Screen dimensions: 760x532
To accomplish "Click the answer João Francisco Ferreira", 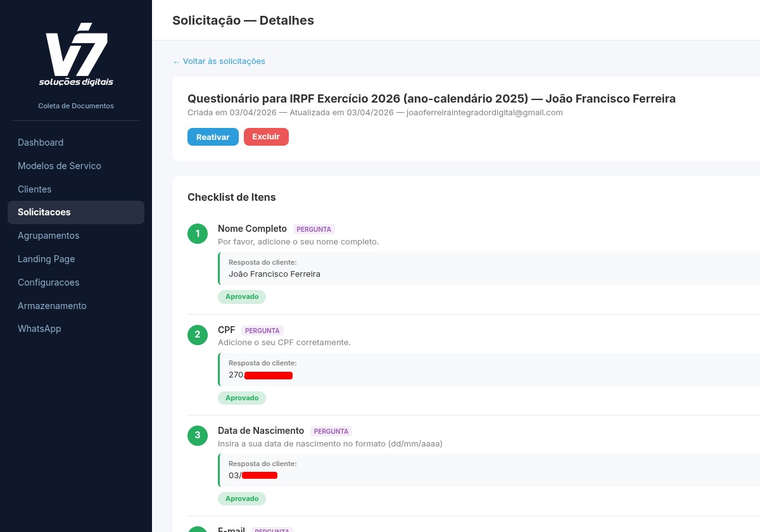I will coord(274,274).
